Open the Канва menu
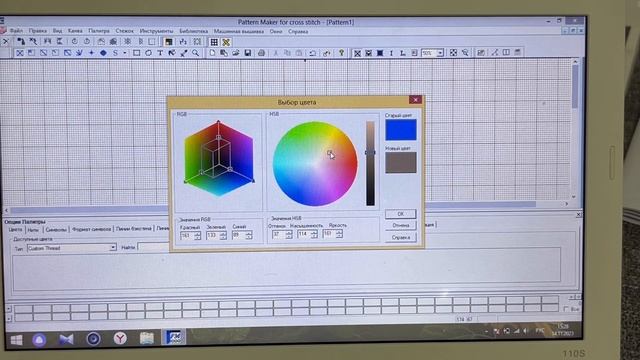 [75, 31]
